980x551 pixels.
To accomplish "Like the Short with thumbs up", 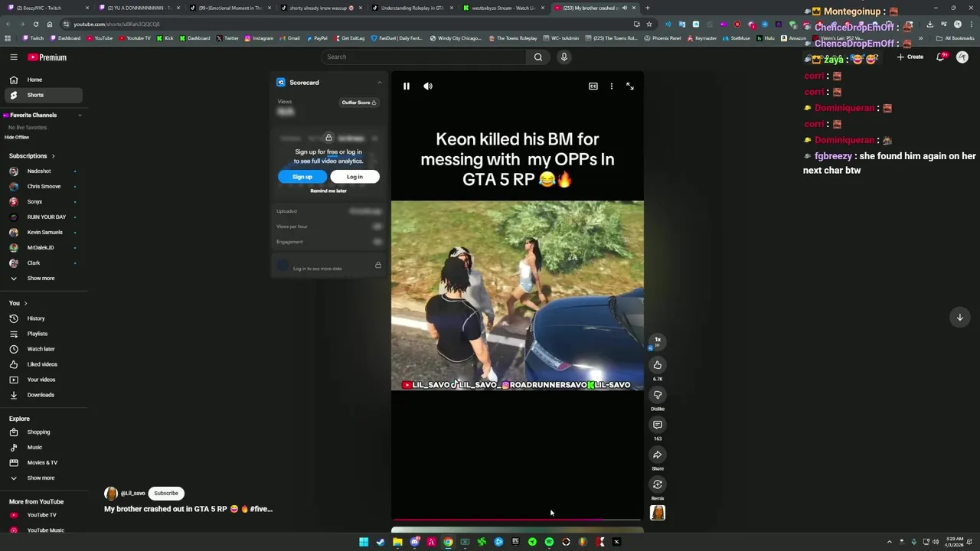I will tap(658, 365).
